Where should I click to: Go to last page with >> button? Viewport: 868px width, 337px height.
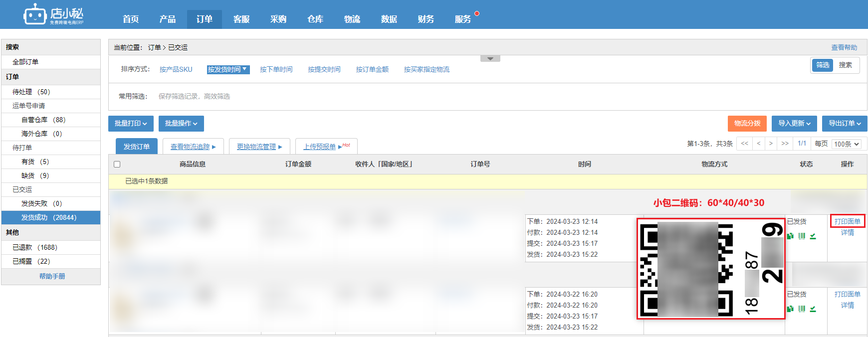pos(785,144)
